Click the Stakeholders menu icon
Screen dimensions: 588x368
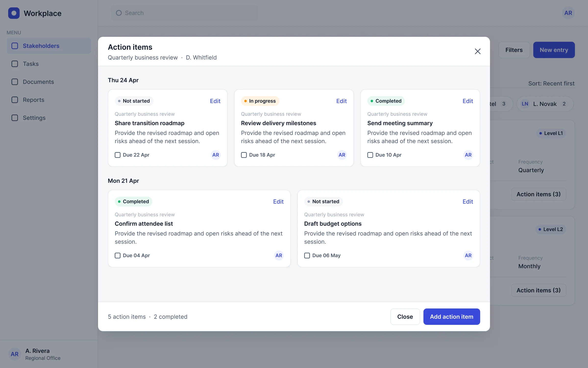click(15, 46)
